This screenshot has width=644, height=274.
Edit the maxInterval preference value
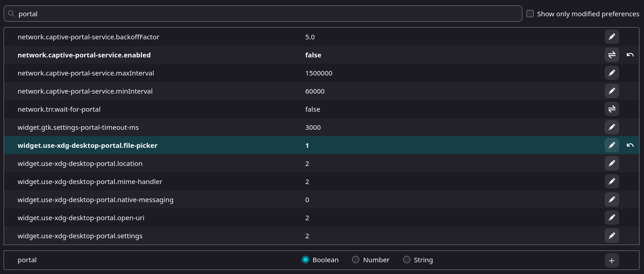611,73
